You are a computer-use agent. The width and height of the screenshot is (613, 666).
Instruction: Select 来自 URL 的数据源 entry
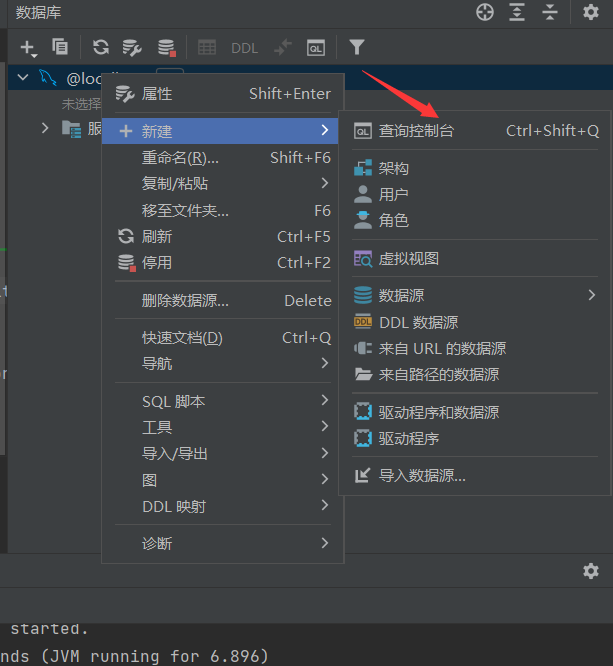(x=475, y=349)
